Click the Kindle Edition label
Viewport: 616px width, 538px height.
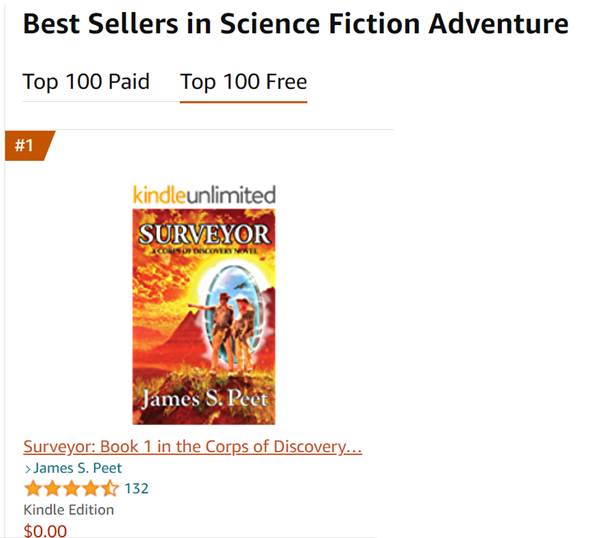click(x=69, y=510)
